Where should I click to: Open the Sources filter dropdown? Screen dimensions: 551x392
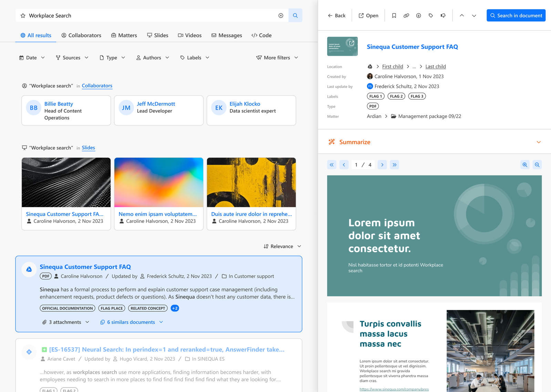(72, 58)
